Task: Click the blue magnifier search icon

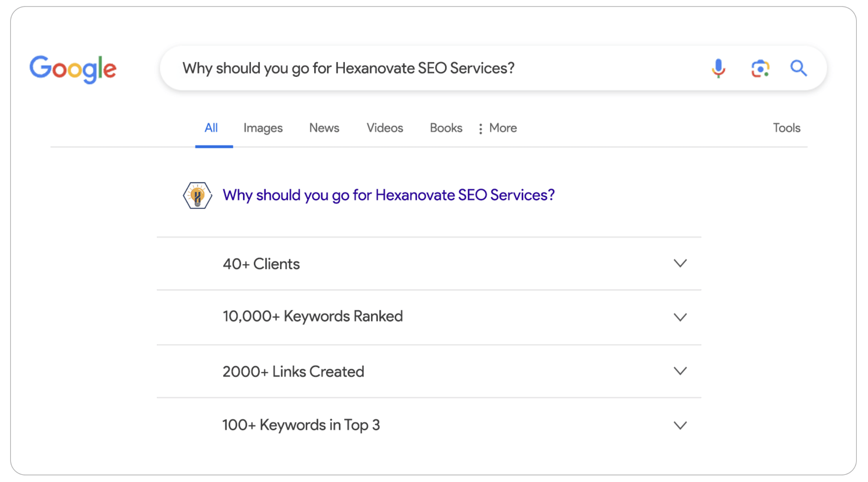Action: [799, 68]
